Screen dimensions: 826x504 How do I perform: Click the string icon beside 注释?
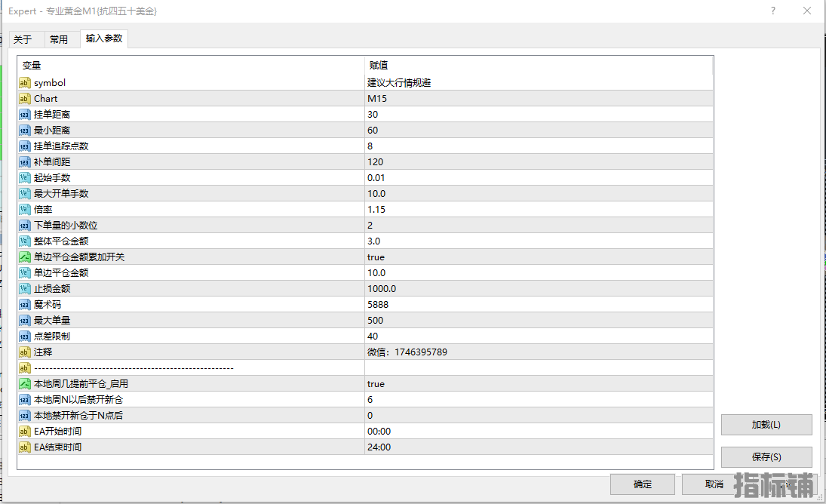coord(25,352)
